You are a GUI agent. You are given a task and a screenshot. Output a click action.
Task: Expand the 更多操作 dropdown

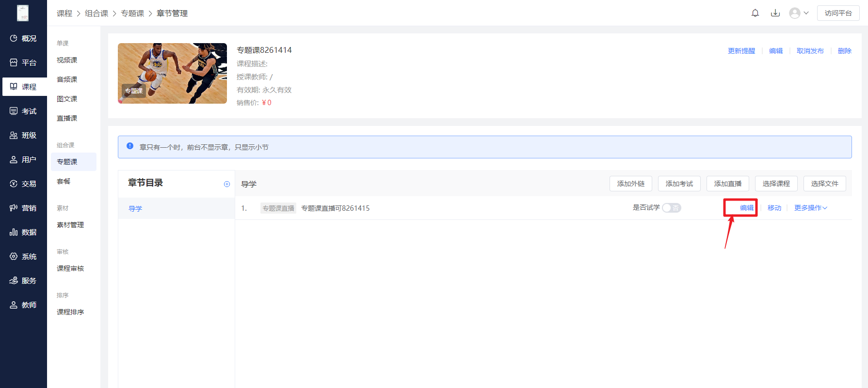click(x=810, y=208)
